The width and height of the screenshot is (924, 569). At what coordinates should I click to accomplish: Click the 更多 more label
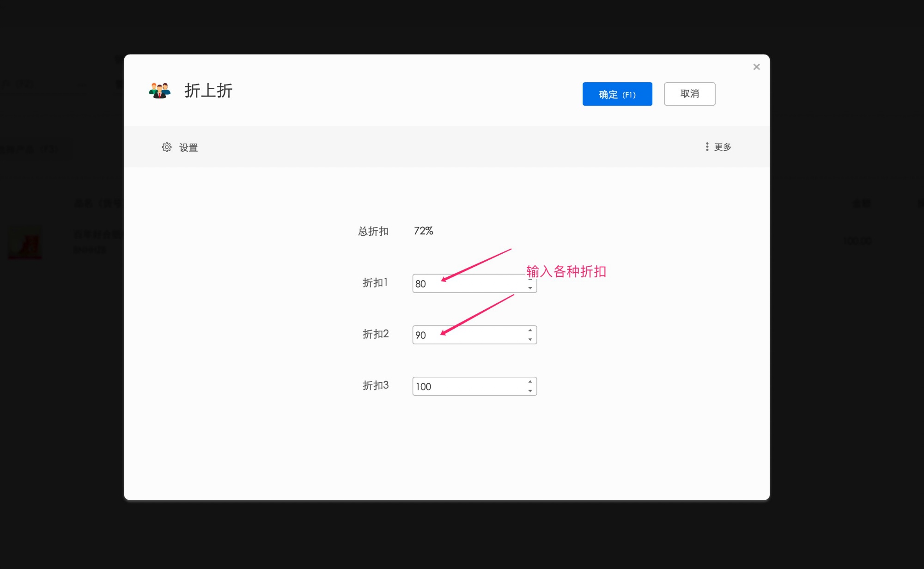723,147
